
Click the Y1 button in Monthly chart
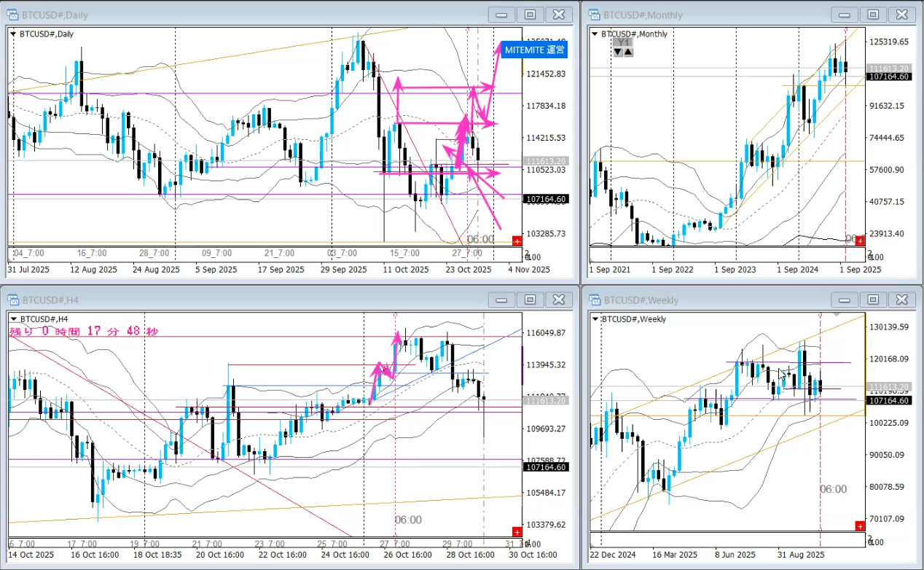(x=623, y=42)
